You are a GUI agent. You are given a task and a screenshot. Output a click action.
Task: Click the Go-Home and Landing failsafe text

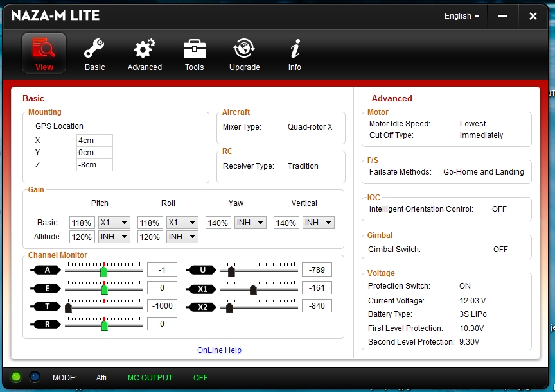click(x=484, y=172)
